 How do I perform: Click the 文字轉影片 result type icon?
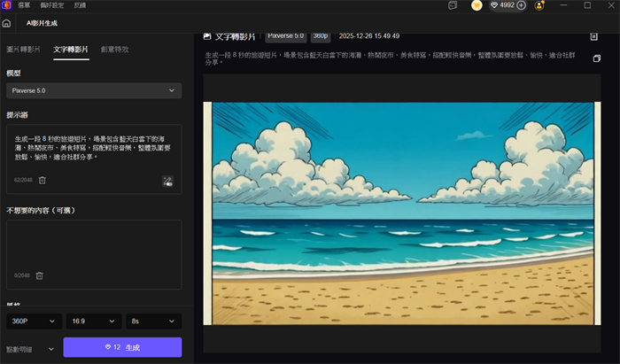click(x=207, y=36)
